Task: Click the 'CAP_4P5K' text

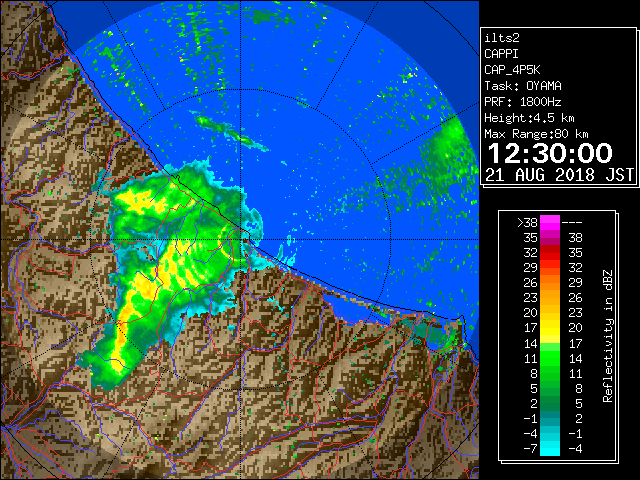Action: 512,70
